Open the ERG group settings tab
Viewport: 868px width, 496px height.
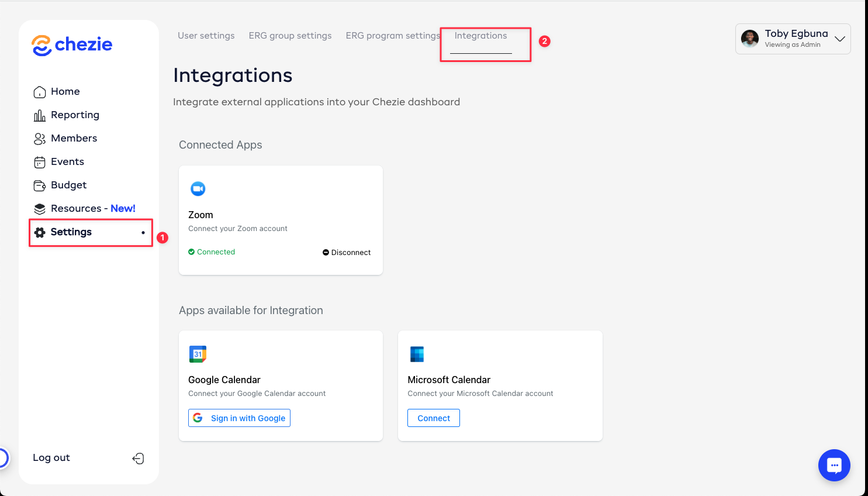pos(290,36)
